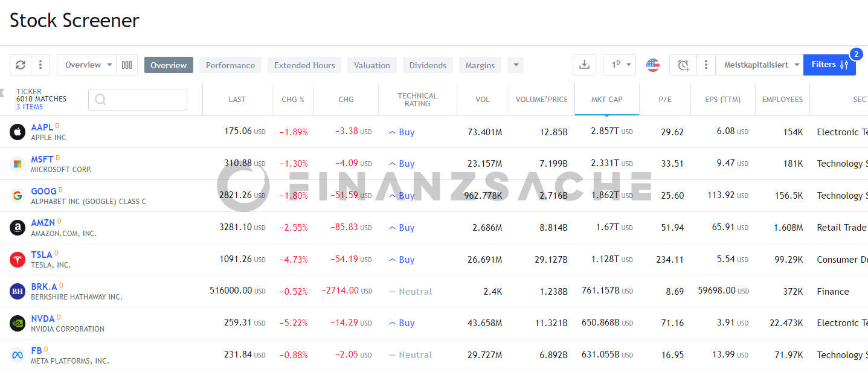868x372 pixels.
Task: Open the 1D interval dropdown
Action: click(x=619, y=65)
